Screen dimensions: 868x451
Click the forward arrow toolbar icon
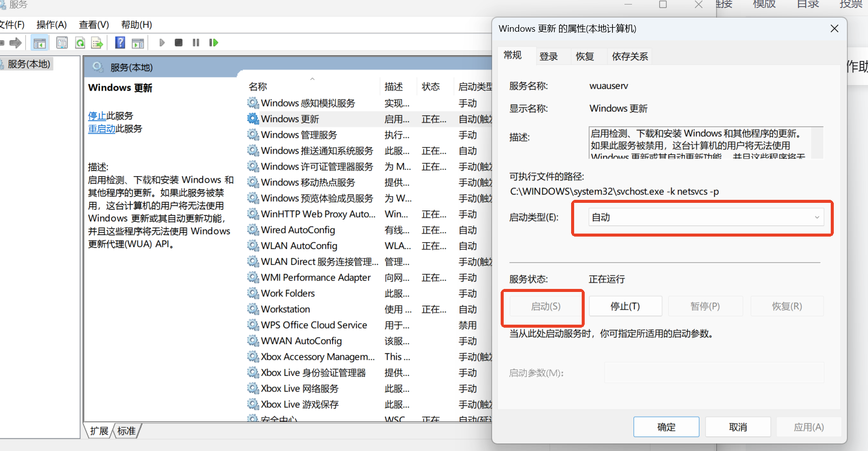tap(16, 43)
